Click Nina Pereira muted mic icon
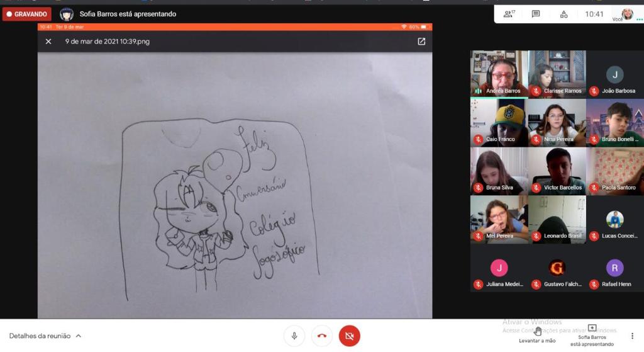This screenshot has height=352, width=644. point(536,139)
